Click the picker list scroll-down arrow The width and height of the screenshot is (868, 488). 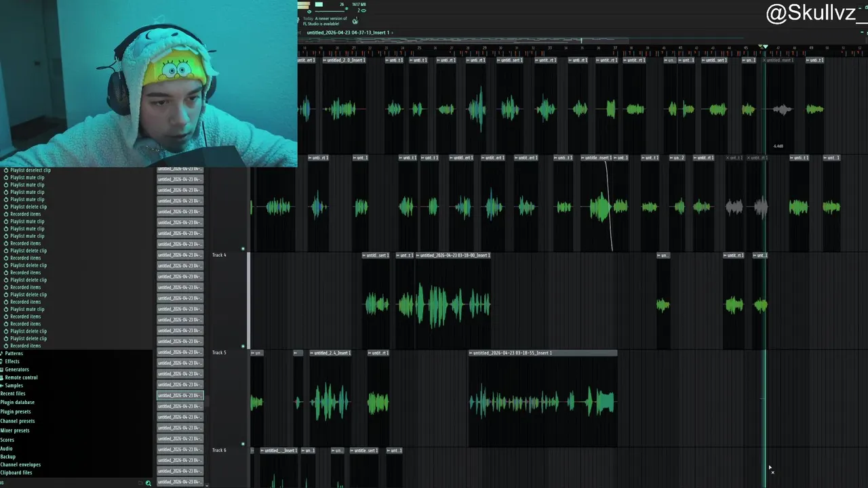[206, 484]
